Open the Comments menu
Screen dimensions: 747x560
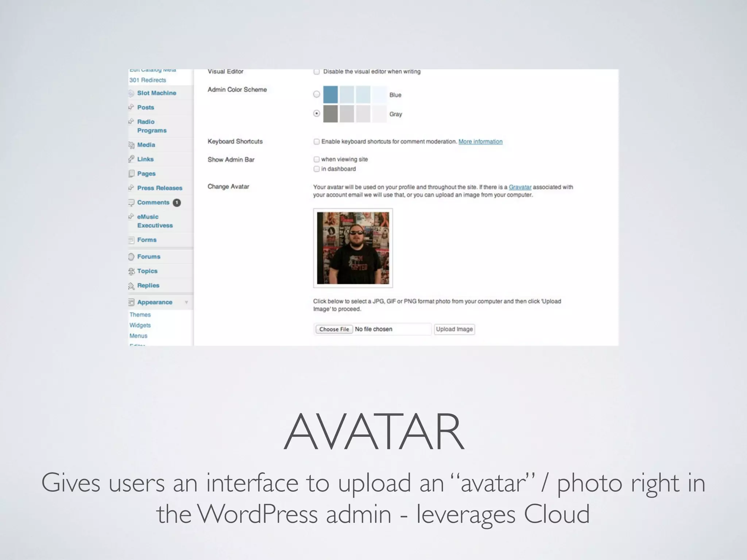click(x=153, y=202)
